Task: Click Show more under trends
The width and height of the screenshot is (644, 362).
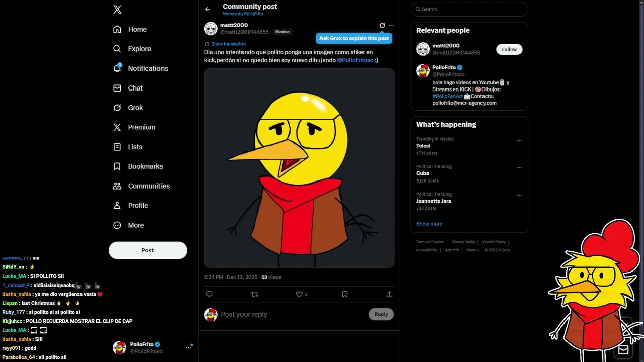Action: click(x=429, y=224)
